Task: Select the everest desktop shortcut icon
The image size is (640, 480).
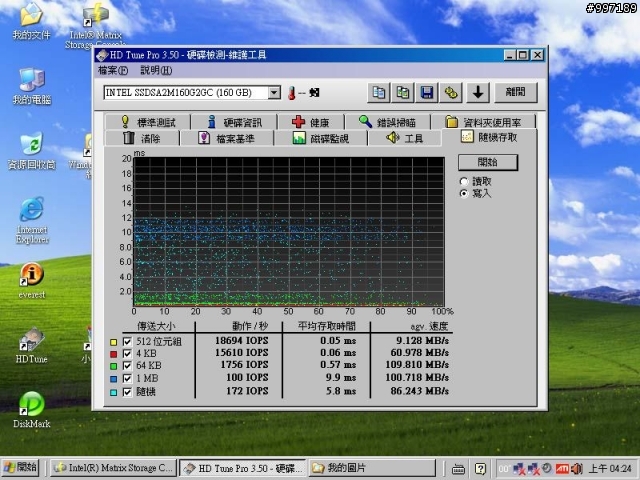Action: coord(31,281)
